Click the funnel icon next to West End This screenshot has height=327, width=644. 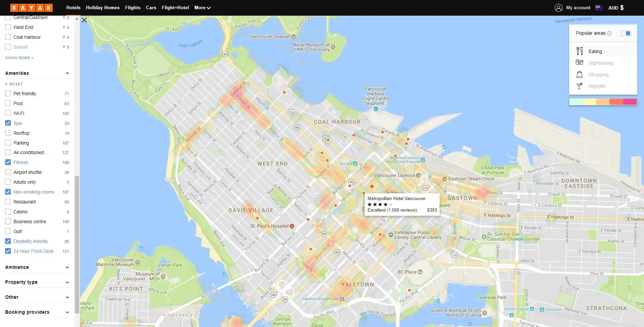[x=64, y=28]
